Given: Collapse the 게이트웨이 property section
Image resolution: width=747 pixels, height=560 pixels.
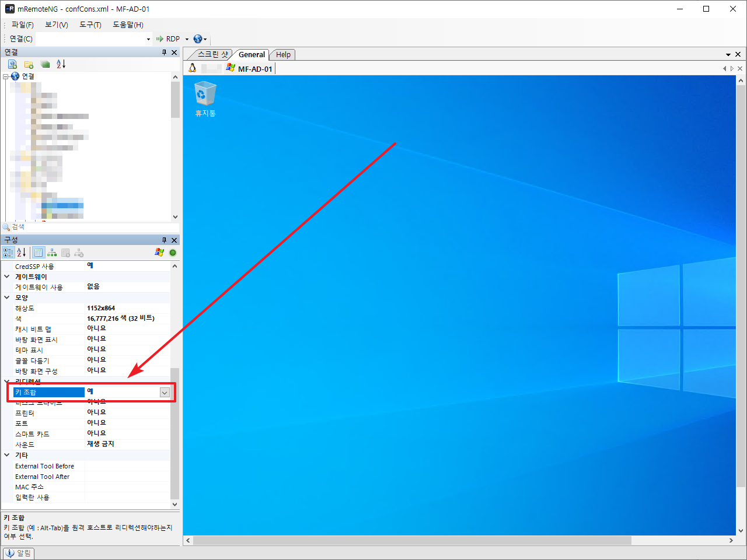Looking at the screenshot, I should point(7,276).
